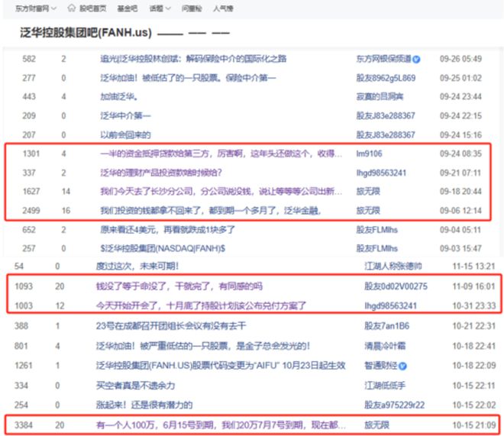Click the 泛华控股集团吧 page title

[x=86, y=32]
